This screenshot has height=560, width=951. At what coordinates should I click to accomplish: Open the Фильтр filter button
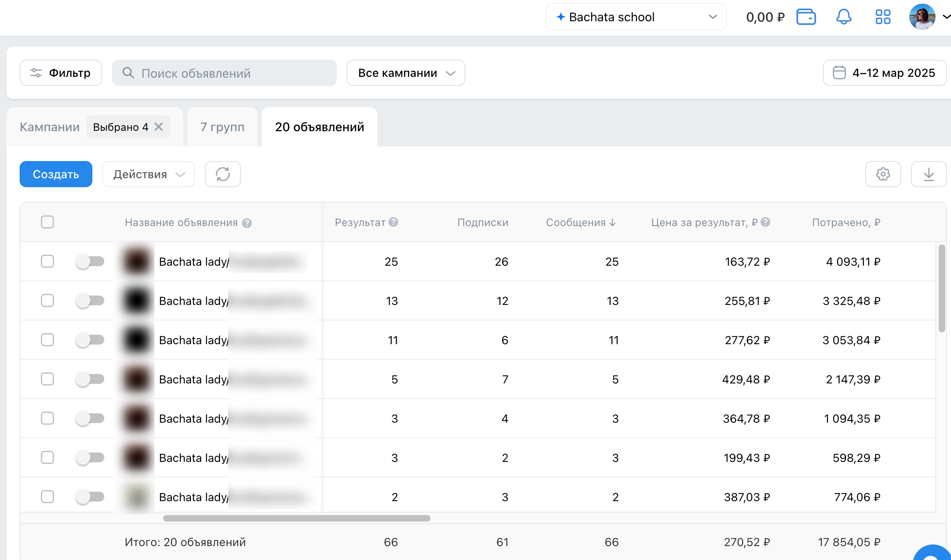point(61,73)
